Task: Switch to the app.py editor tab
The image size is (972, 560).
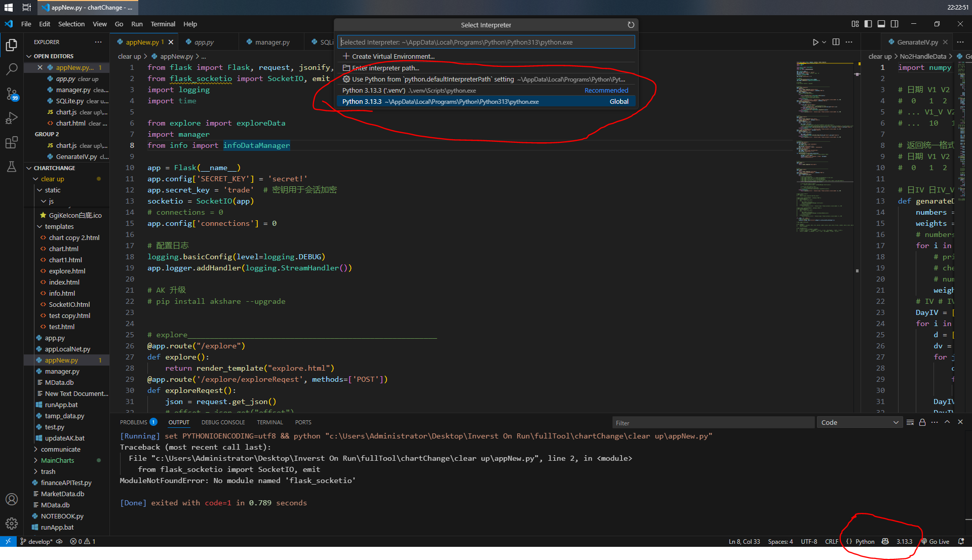Action: pyautogui.click(x=204, y=42)
